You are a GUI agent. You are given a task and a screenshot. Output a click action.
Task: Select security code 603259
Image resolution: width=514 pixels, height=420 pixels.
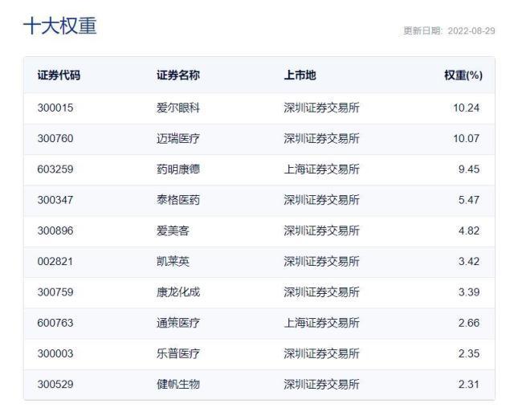[55, 169]
